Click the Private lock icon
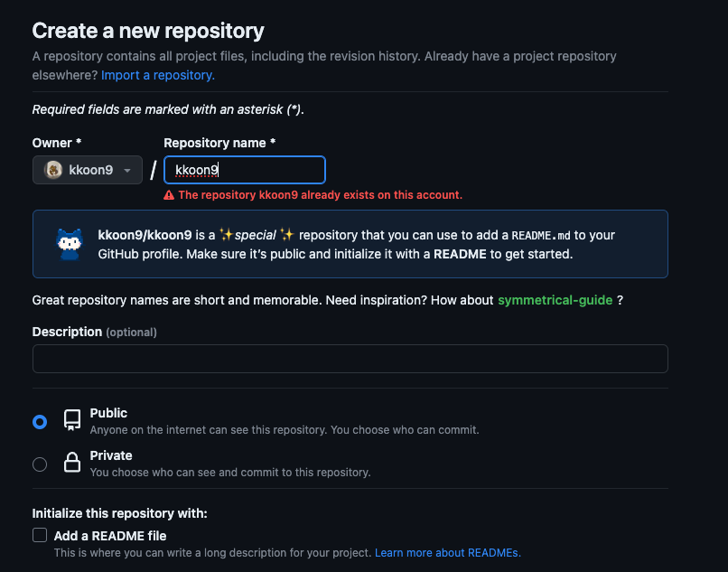728x572 pixels. tap(72, 463)
